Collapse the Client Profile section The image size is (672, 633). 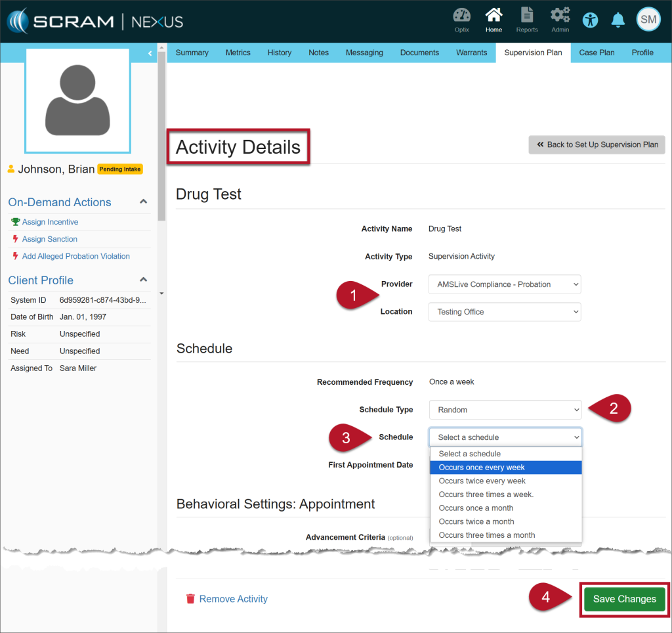coord(144,280)
